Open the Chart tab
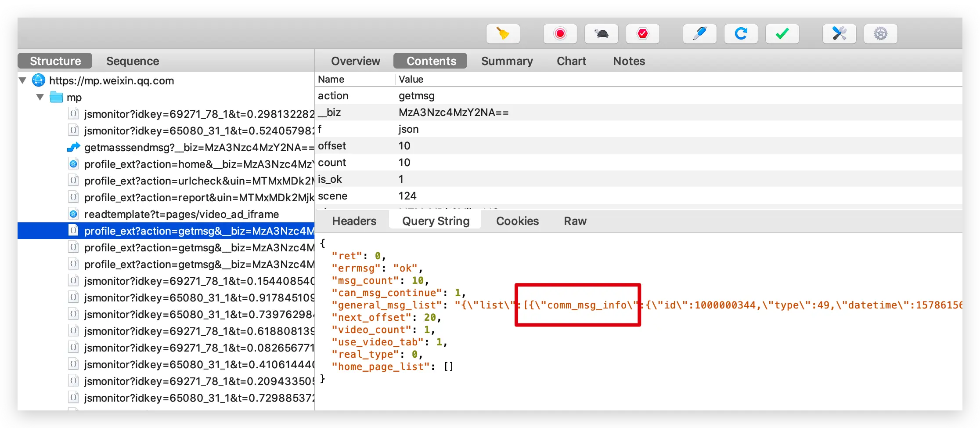 tap(571, 61)
